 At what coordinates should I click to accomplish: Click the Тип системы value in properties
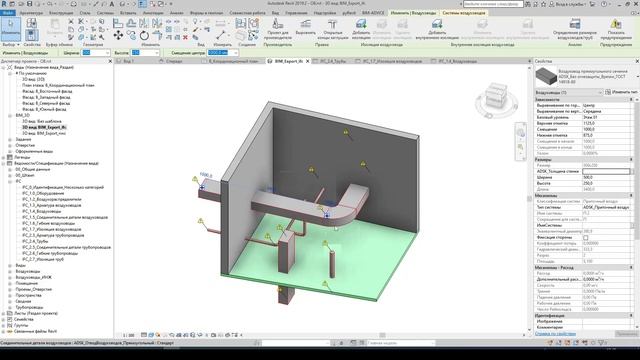606,207
